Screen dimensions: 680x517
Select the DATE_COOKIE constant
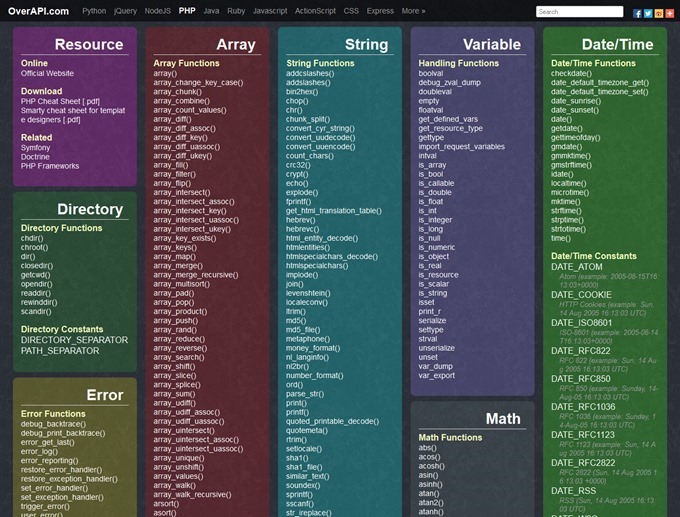coord(582,295)
